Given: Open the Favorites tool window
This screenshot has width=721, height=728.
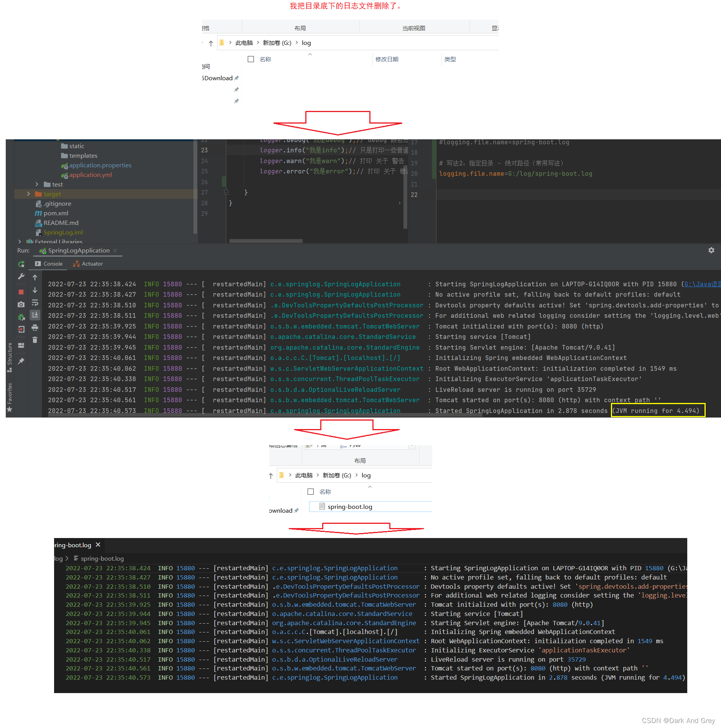Looking at the screenshot, I should 10,397.
